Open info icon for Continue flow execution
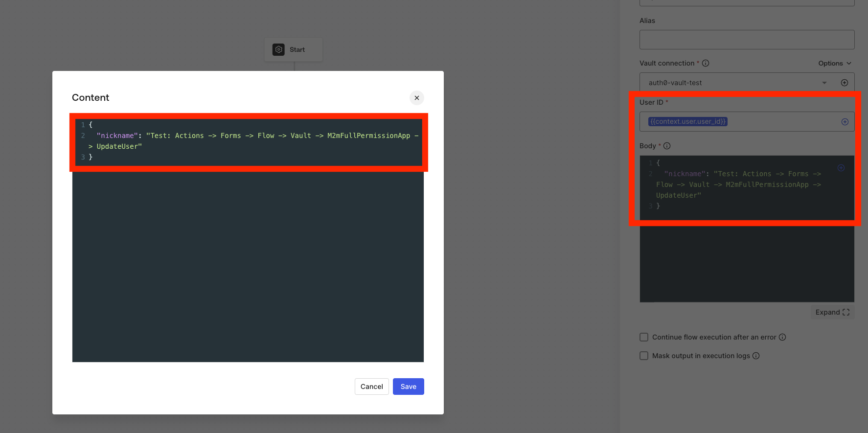 782,337
